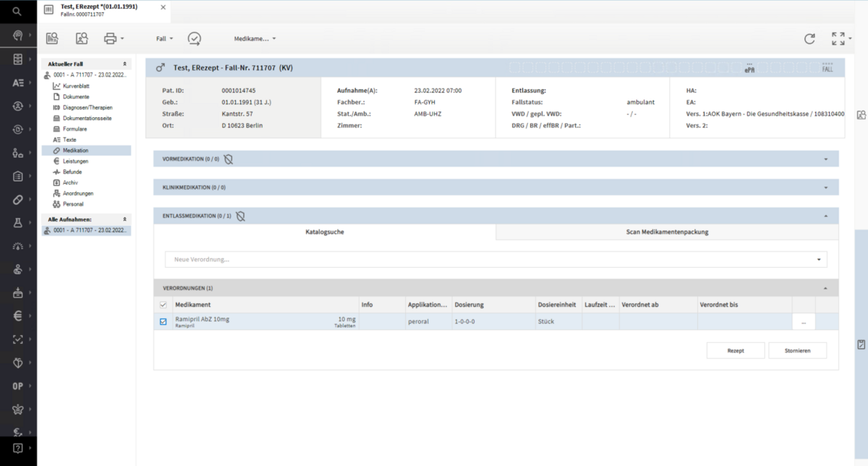Screen dimensions: 868x466
Task: Open the Neue Verordnung dropdown arrow
Action: tap(819, 259)
